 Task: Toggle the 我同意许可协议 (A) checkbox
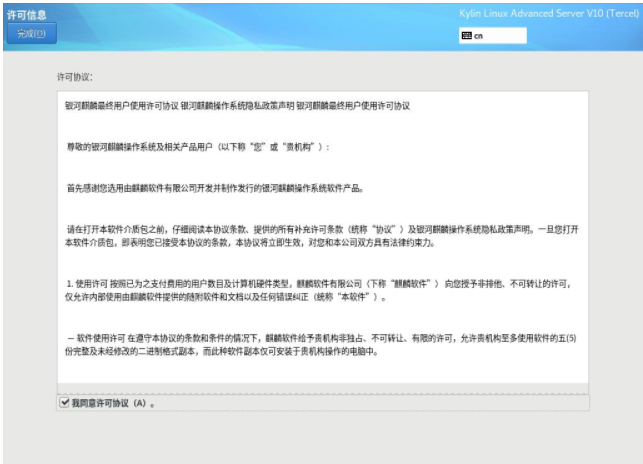(65, 402)
